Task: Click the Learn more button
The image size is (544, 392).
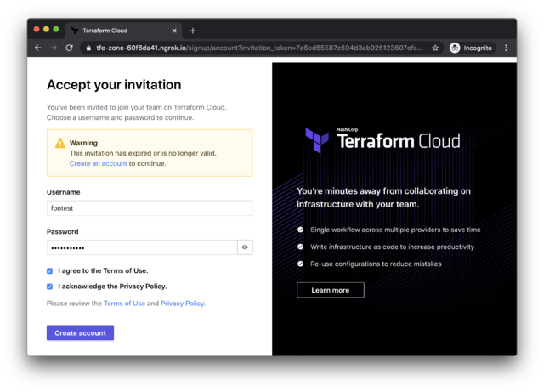Action: pos(330,290)
